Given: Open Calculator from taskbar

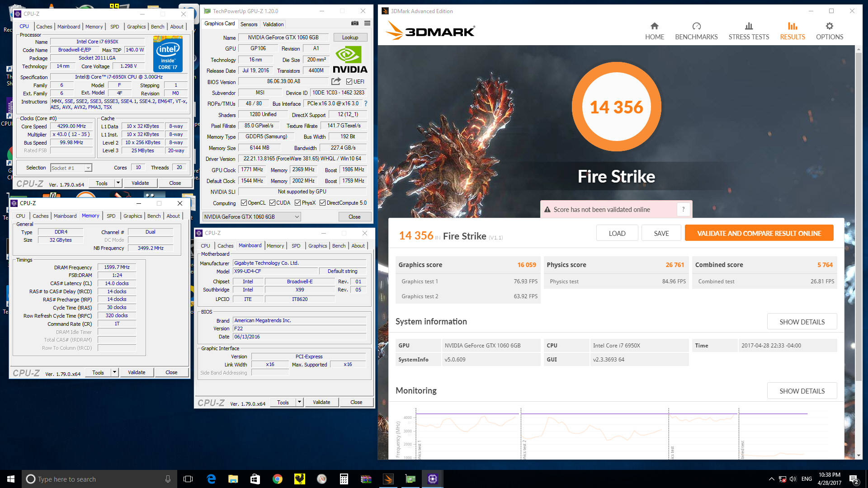Looking at the screenshot, I should point(344,479).
